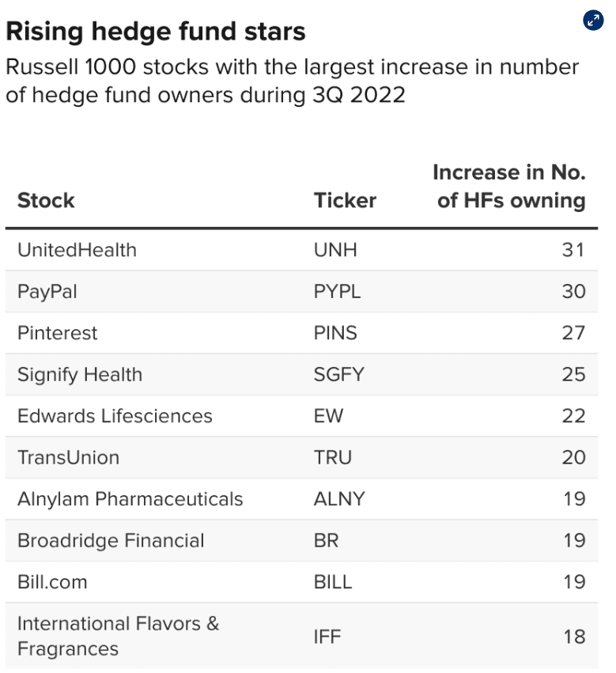
Task: Select Edwards Lifesciences stock name
Action: [x=115, y=416]
